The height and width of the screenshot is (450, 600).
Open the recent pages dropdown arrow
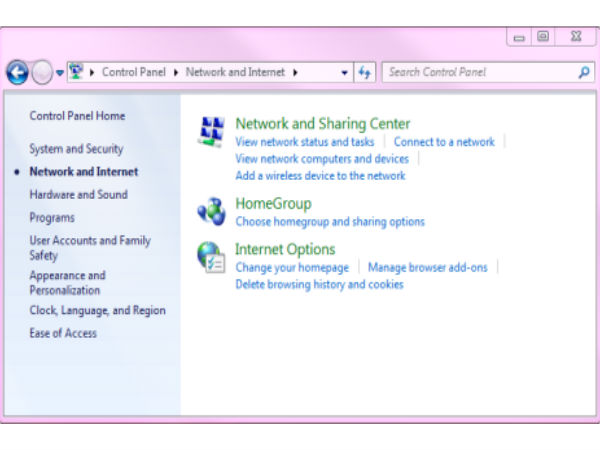[60, 73]
